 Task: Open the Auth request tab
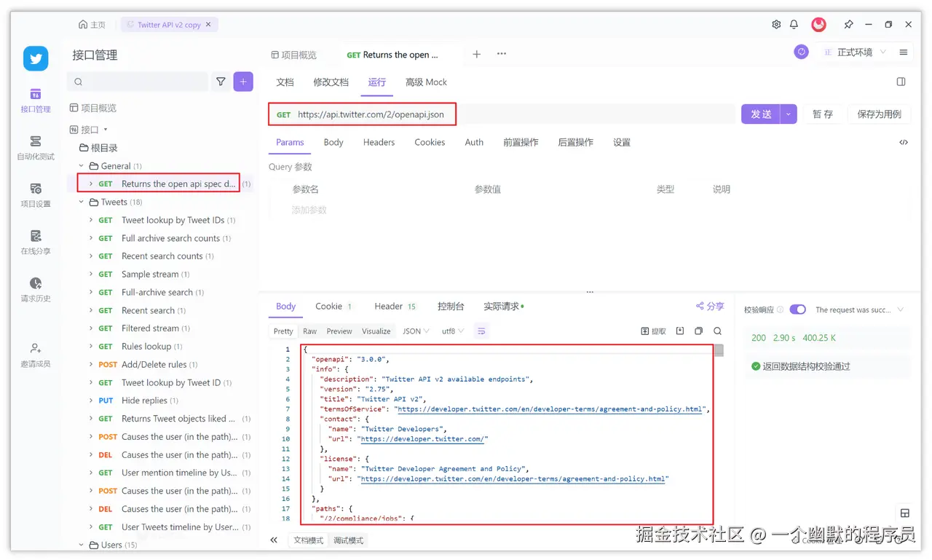[x=474, y=142]
